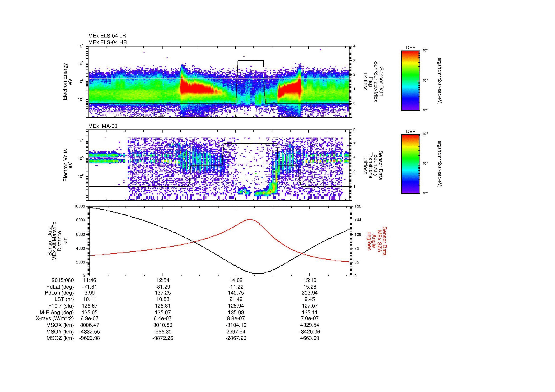Click the 'PdLat (deg)' row label
555x392 pixels.
pos(60,287)
